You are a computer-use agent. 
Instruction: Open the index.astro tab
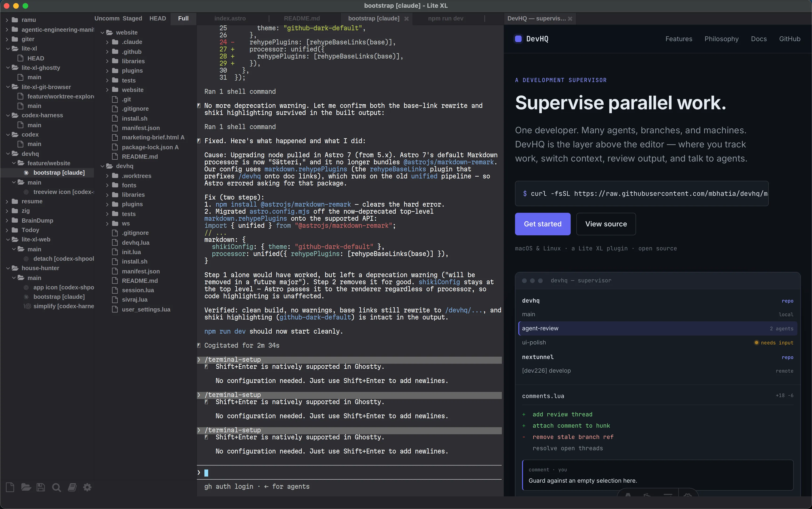click(x=230, y=19)
